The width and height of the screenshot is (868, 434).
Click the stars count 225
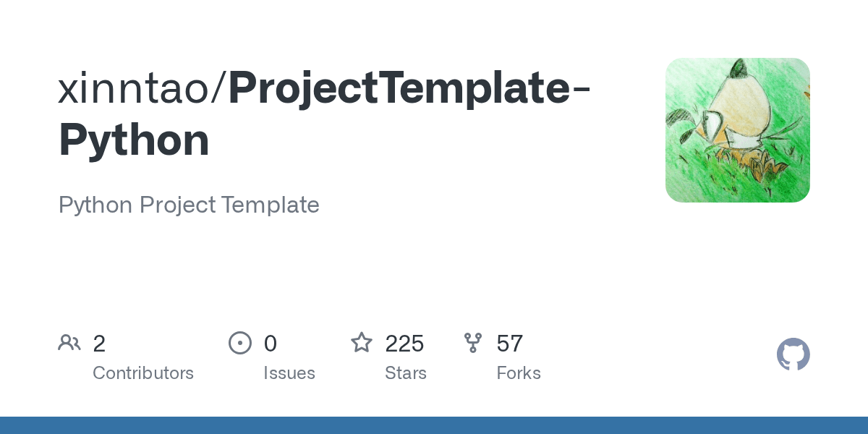(404, 343)
